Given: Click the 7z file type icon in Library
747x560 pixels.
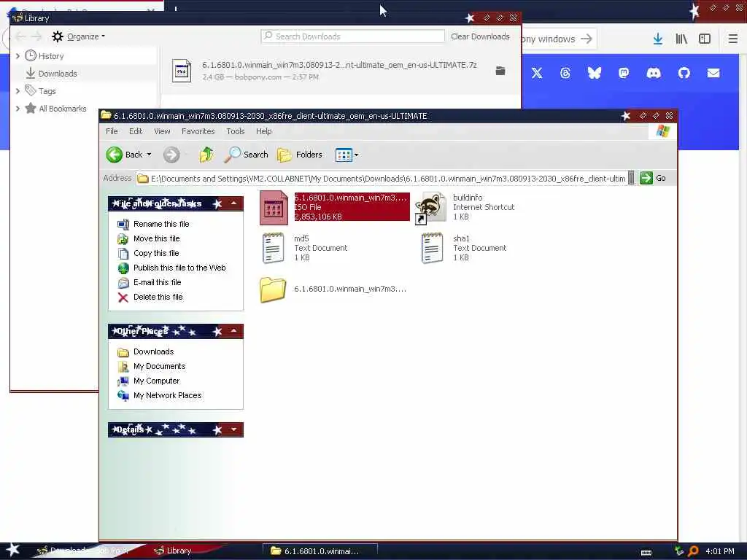Looking at the screenshot, I should pos(182,71).
